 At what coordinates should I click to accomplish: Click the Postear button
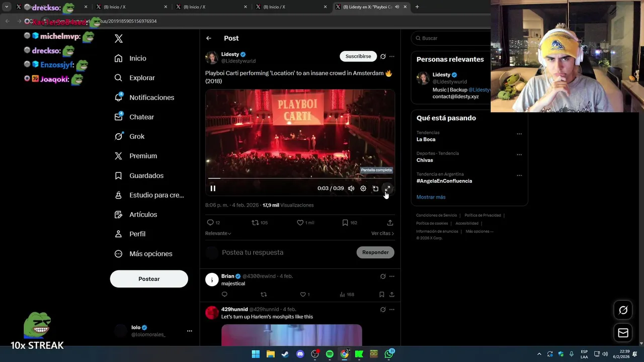pyautogui.click(x=149, y=279)
